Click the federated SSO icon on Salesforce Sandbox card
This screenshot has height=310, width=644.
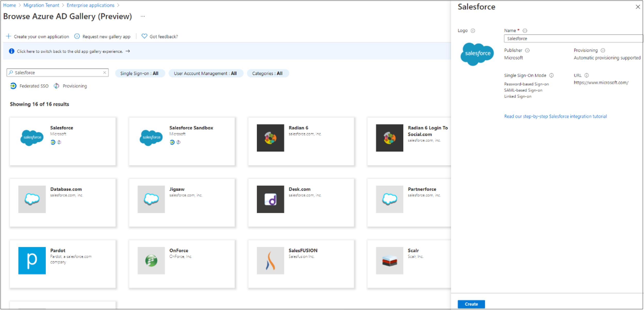(x=172, y=142)
